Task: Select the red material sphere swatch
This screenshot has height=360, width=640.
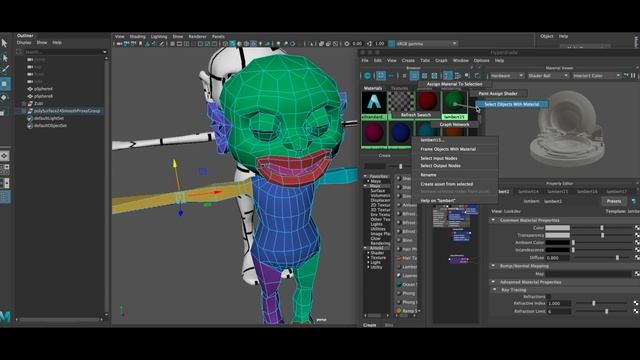Action: tap(427, 101)
